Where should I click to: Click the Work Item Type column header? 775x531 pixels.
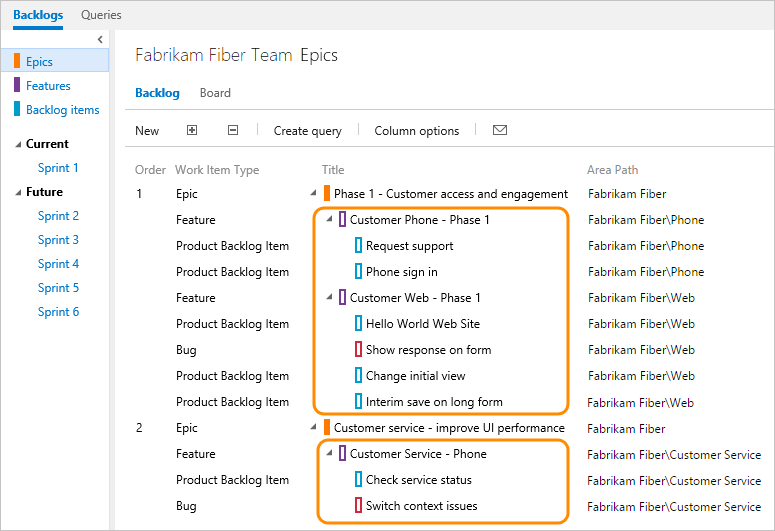[217, 170]
